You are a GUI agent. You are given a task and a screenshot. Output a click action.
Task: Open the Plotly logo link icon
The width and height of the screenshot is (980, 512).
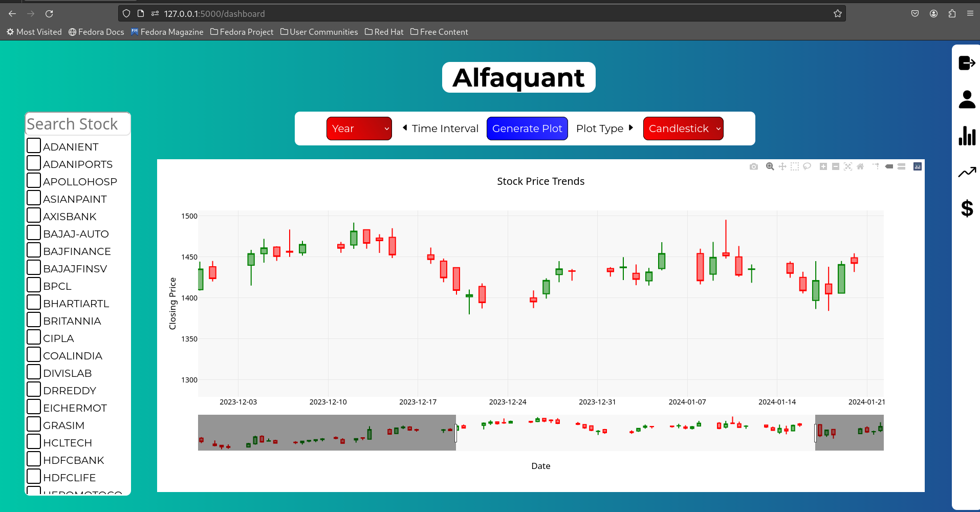point(918,166)
